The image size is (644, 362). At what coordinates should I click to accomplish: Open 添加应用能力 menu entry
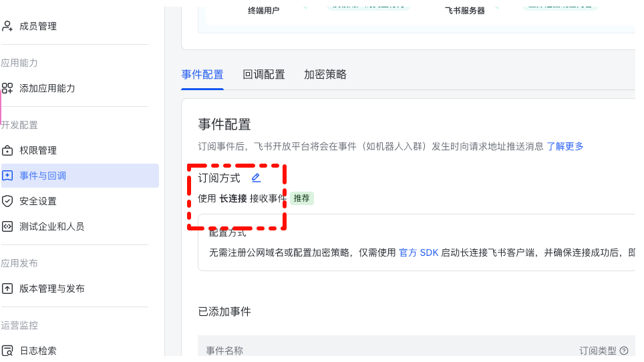[47, 88]
